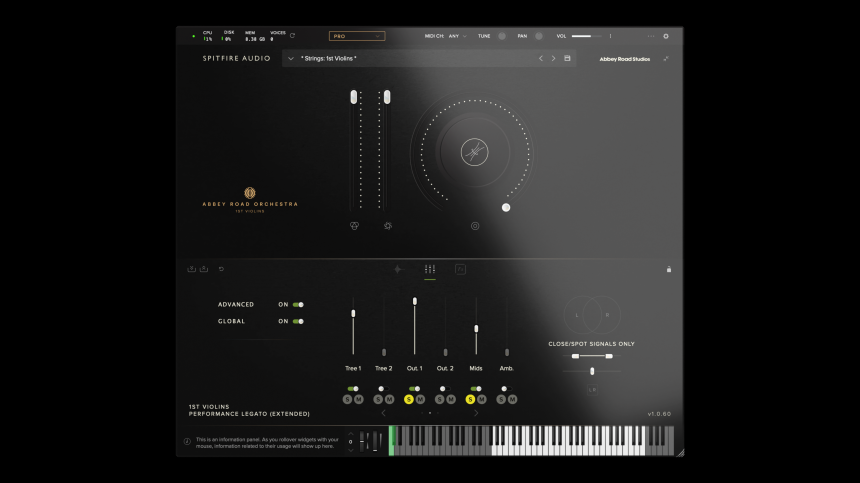Viewport: 860px width, 483px height.
Task: Click the Abbey Road Orchestra emblem
Action: [250, 193]
